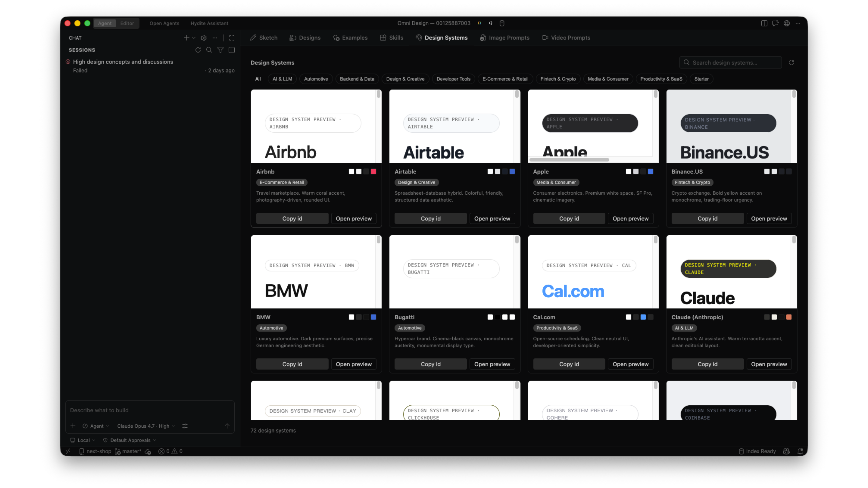Click Open preview on the Claude (Anthropic) card

tap(769, 364)
